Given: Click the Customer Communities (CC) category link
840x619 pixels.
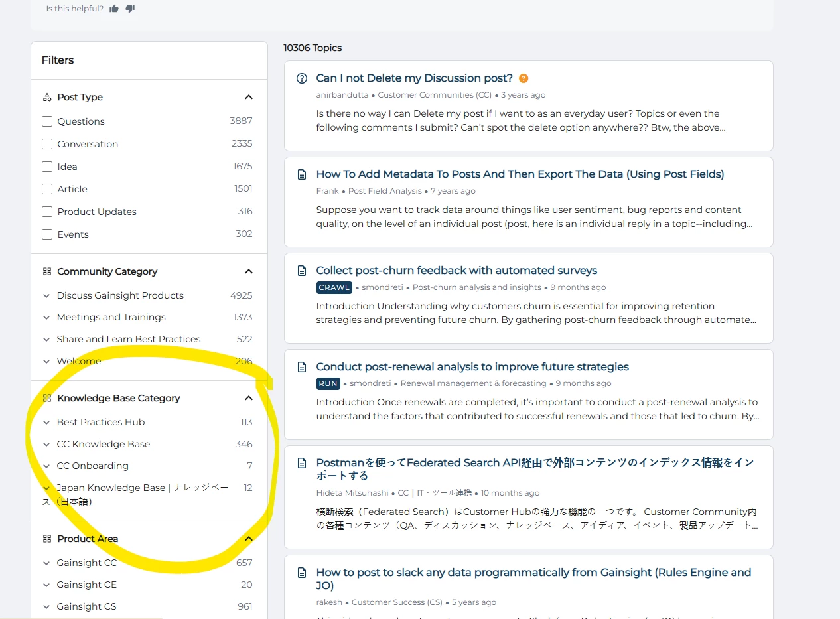Looking at the screenshot, I should coord(435,95).
